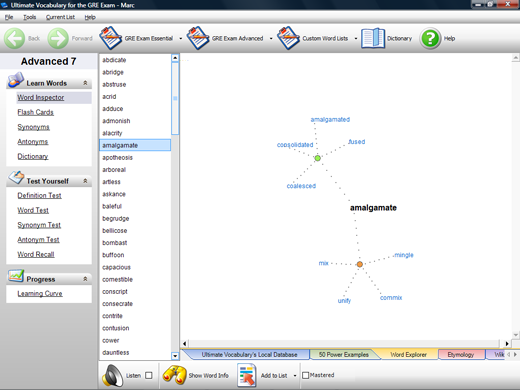Click the Listen speaker icon
520x390 pixels.
coord(112,376)
